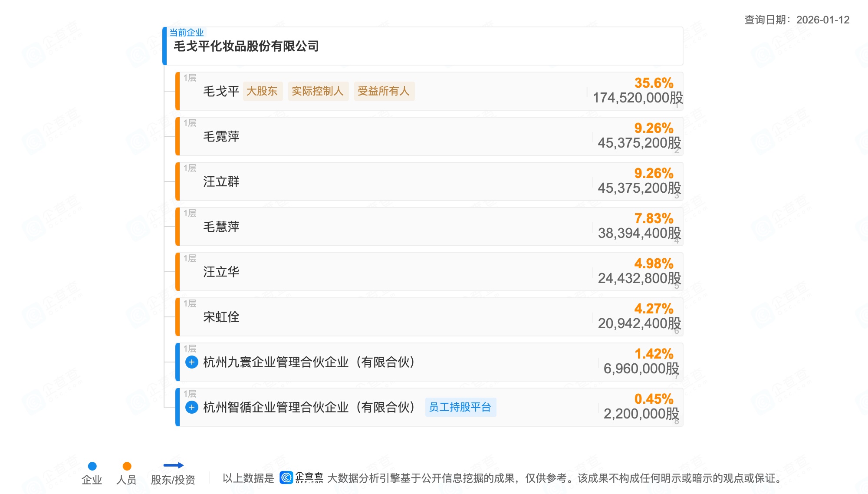
Task: Click the blue 企业 legend dot
Action: point(92,466)
